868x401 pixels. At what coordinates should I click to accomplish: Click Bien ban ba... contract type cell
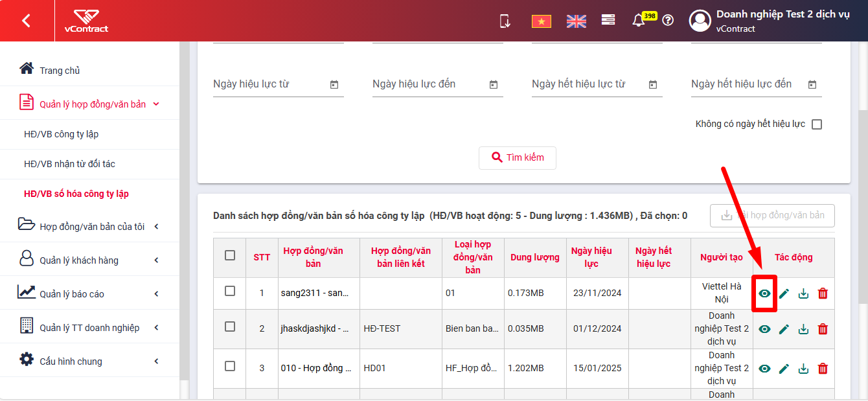[472, 328]
